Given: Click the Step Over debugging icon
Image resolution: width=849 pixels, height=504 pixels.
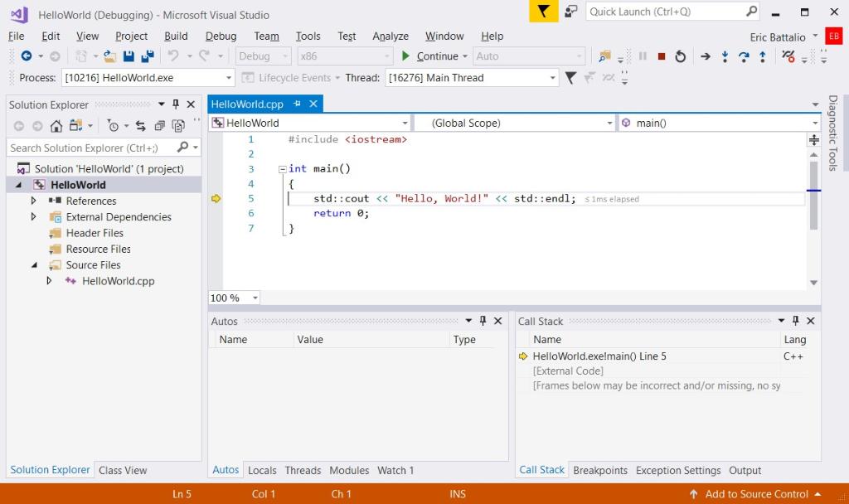Looking at the screenshot, I should (744, 57).
